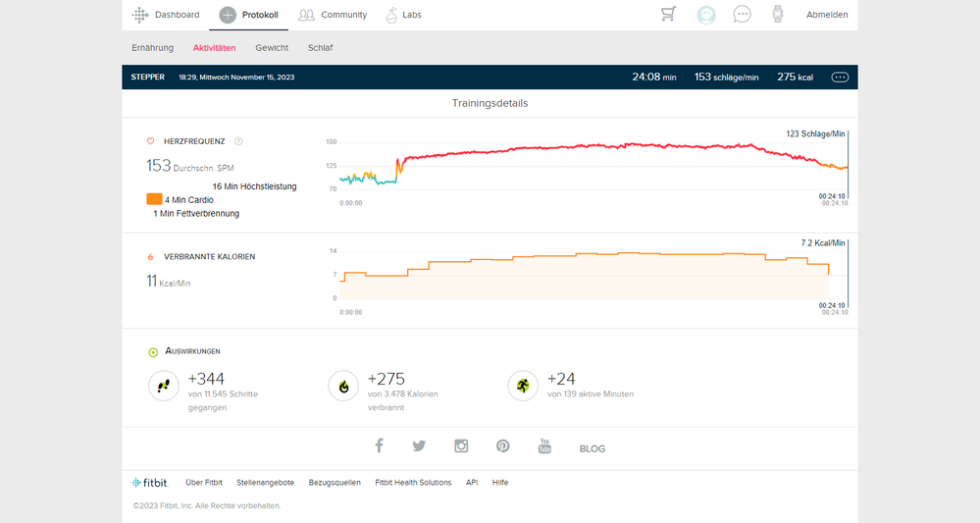Open the Instagram social icon
Viewport: 980px width, 523px height.
point(461,445)
